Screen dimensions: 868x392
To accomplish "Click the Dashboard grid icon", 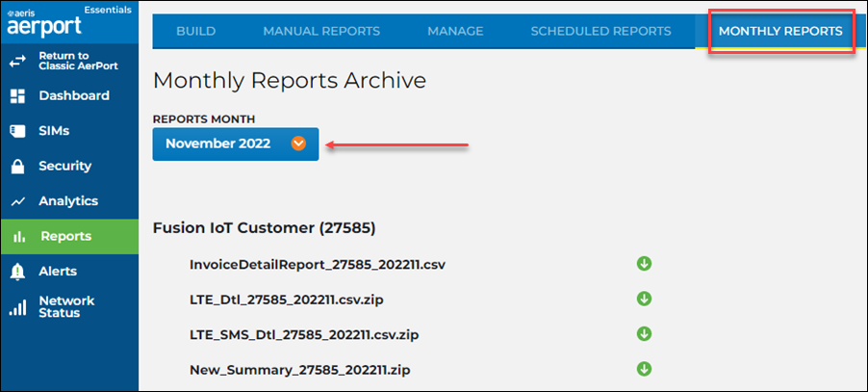I will point(17,96).
